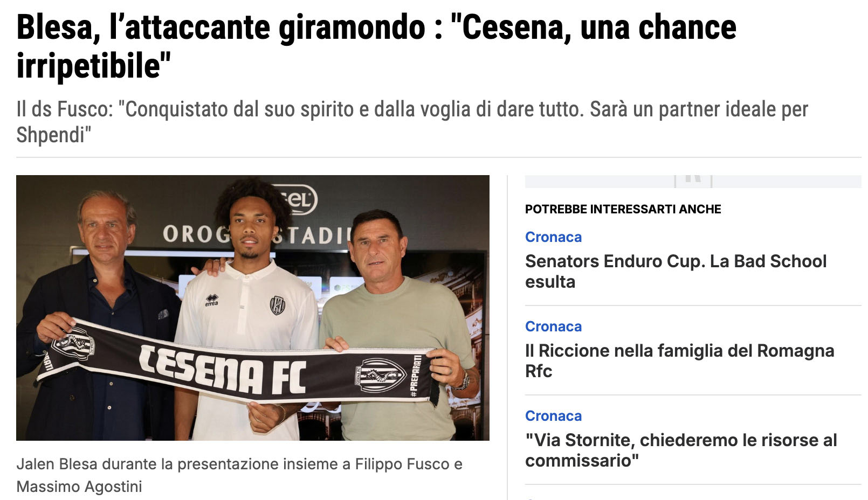Open the Cronaca category above Via Stornite headline
The width and height of the screenshot is (868, 500).
[553, 416]
